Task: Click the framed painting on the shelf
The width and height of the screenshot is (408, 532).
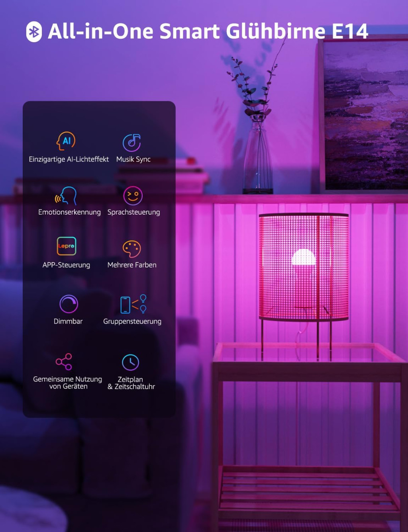Action: click(x=365, y=115)
